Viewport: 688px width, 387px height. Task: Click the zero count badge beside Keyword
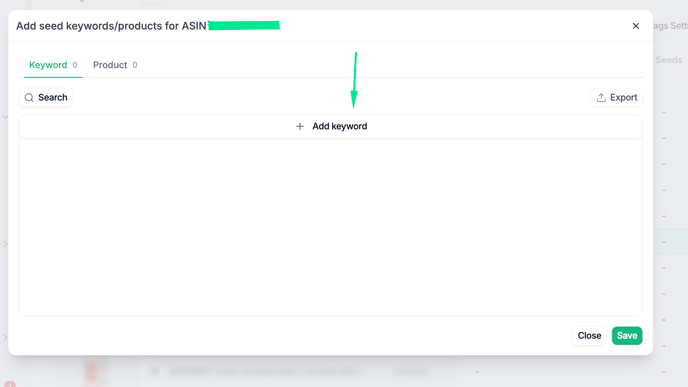click(x=75, y=65)
